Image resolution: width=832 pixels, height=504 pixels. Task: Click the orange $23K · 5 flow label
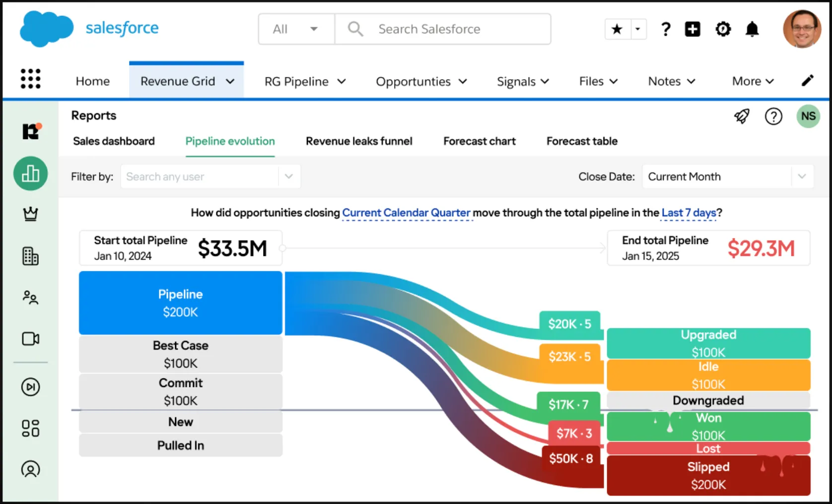coord(570,357)
